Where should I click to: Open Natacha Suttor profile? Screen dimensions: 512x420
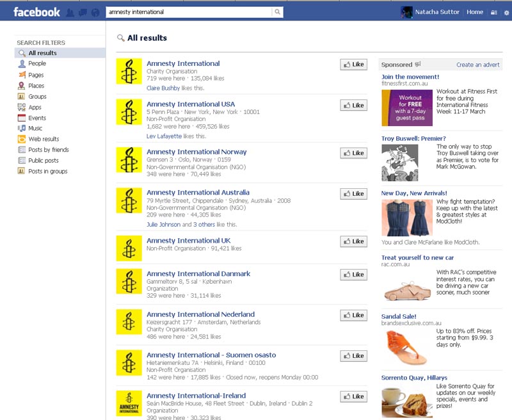[437, 12]
